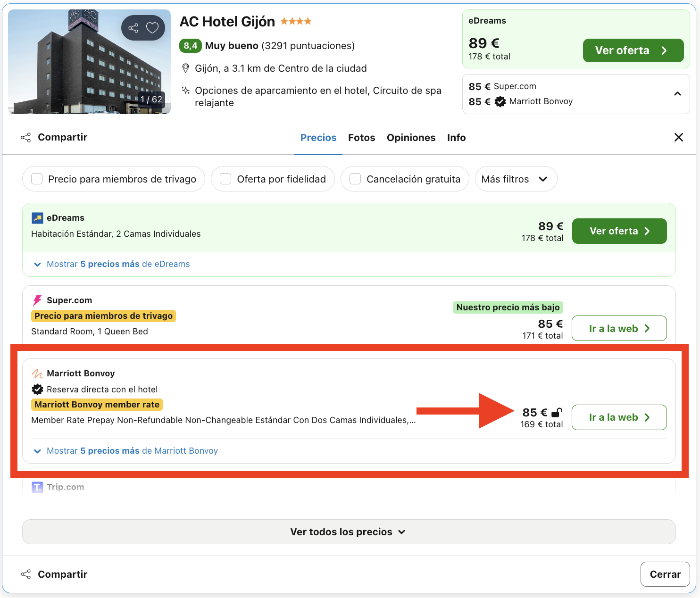Click the unlocked padlock icon by 85 €
The width and height of the screenshot is (700, 598).
(557, 413)
